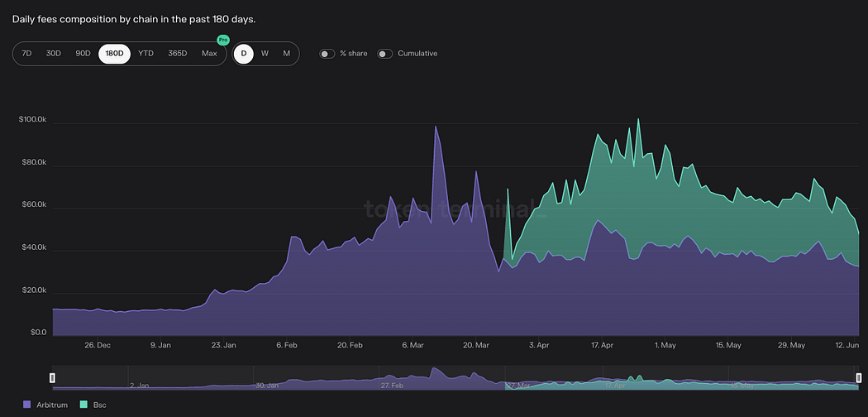Set granularity to weekly (W)

tap(265, 54)
